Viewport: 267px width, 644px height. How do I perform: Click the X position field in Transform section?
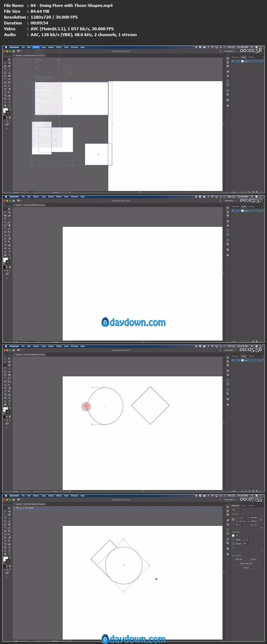pos(242,517)
